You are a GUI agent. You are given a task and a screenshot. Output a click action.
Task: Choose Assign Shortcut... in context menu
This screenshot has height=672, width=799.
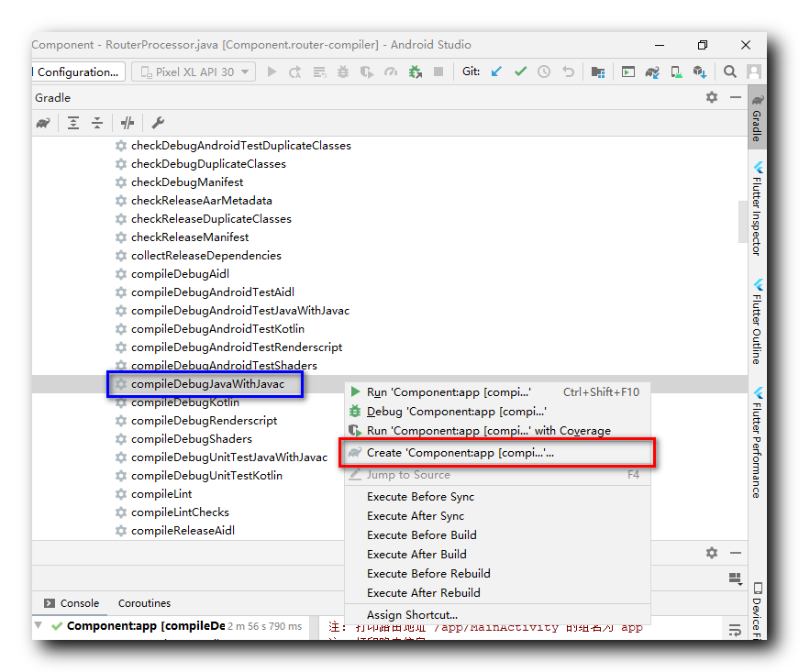(497, 615)
